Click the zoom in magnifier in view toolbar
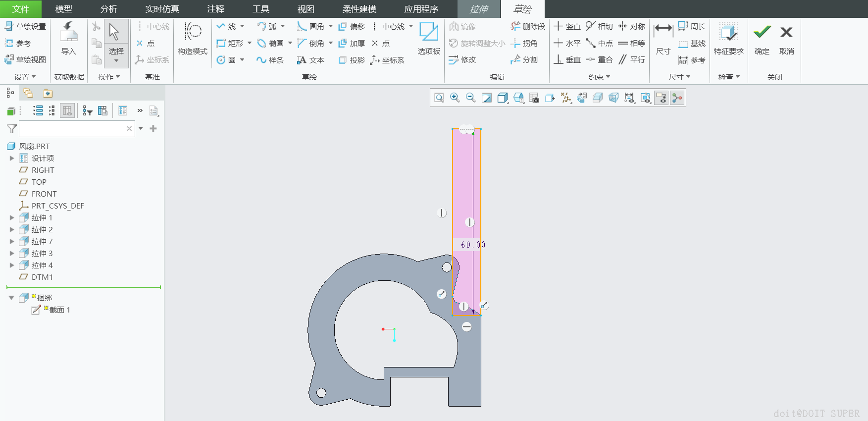This screenshot has height=421, width=868. (455, 98)
